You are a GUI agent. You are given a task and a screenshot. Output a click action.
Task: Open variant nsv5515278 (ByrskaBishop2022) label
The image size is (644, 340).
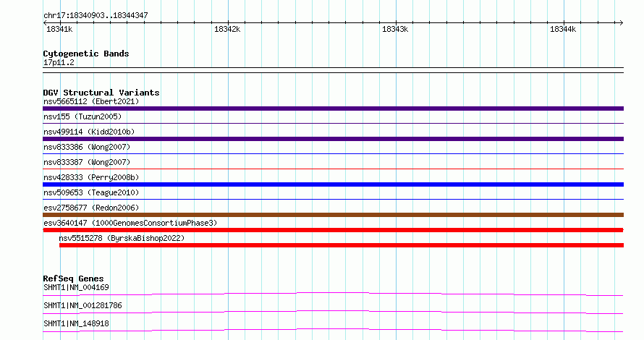122,238
